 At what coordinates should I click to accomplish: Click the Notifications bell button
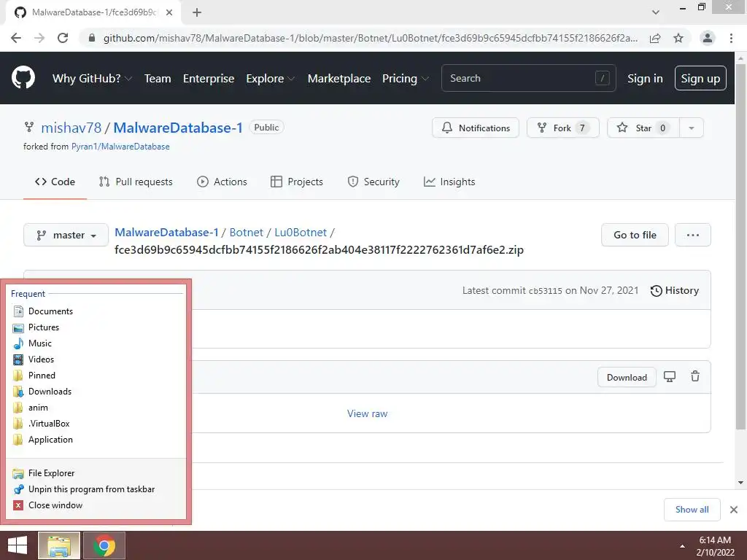click(476, 128)
